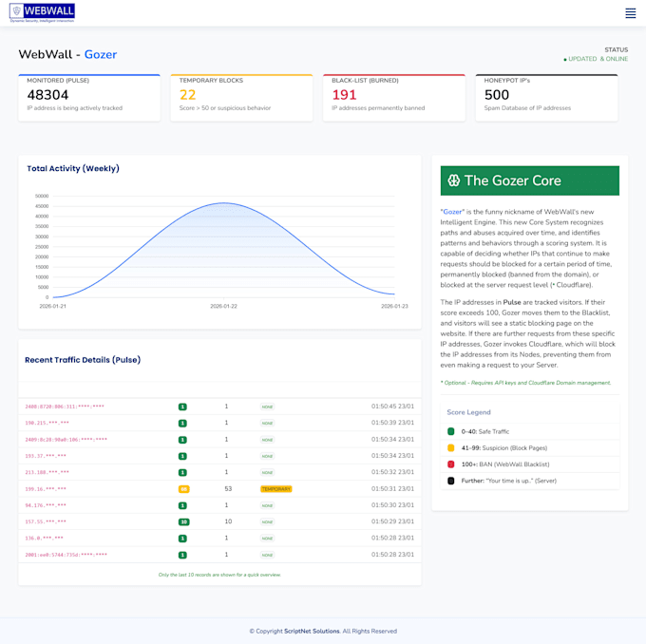Click the "Gozer" link in the description
Screen dimensions: 646x644
point(452,212)
